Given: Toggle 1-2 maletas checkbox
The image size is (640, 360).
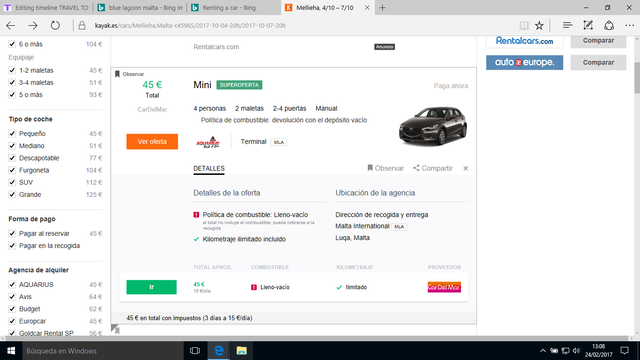Looking at the screenshot, I should (x=12, y=70).
